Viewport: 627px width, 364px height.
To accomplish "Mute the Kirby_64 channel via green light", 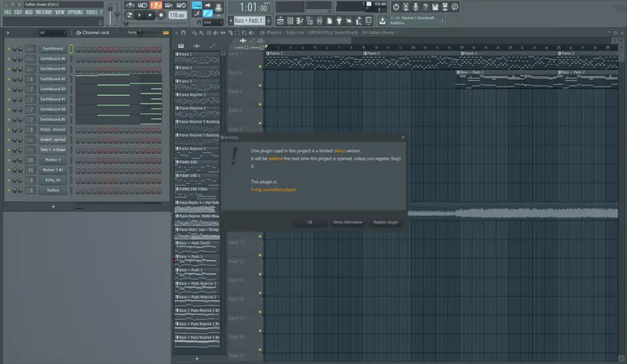I will pos(9,180).
